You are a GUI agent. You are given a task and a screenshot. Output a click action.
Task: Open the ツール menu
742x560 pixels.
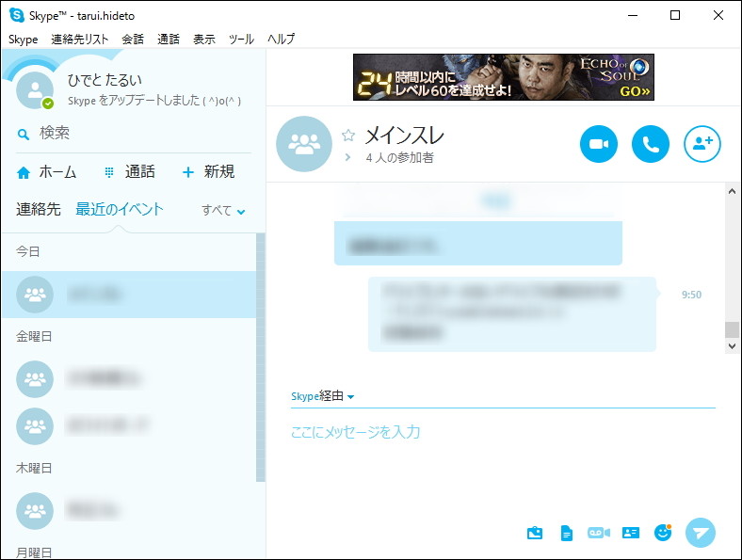click(x=241, y=39)
